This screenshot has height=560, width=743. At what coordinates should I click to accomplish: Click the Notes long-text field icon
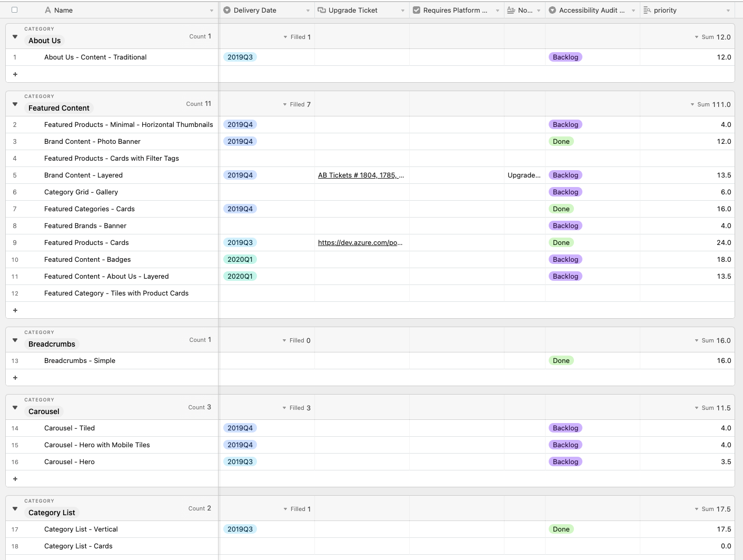pyautogui.click(x=511, y=10)
